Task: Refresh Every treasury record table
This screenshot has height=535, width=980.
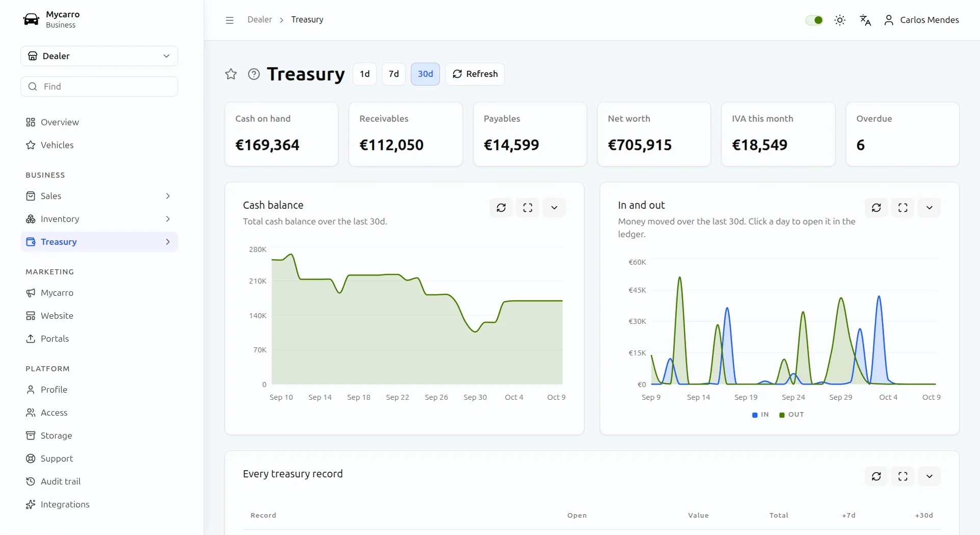Action: [x=876, y=476]
